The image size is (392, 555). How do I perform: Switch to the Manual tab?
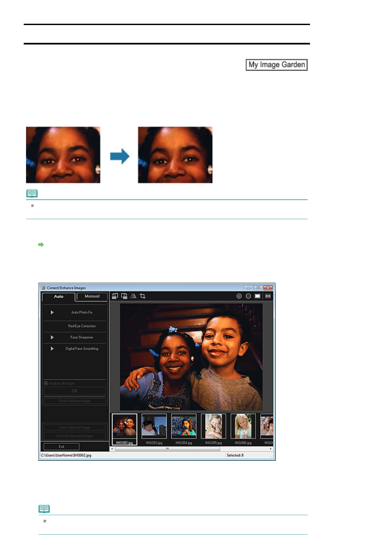[x=92, y=296]
